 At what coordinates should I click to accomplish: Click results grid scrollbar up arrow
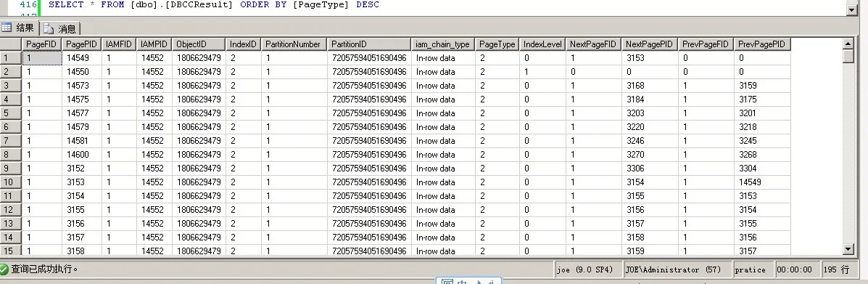pos(848,44)
